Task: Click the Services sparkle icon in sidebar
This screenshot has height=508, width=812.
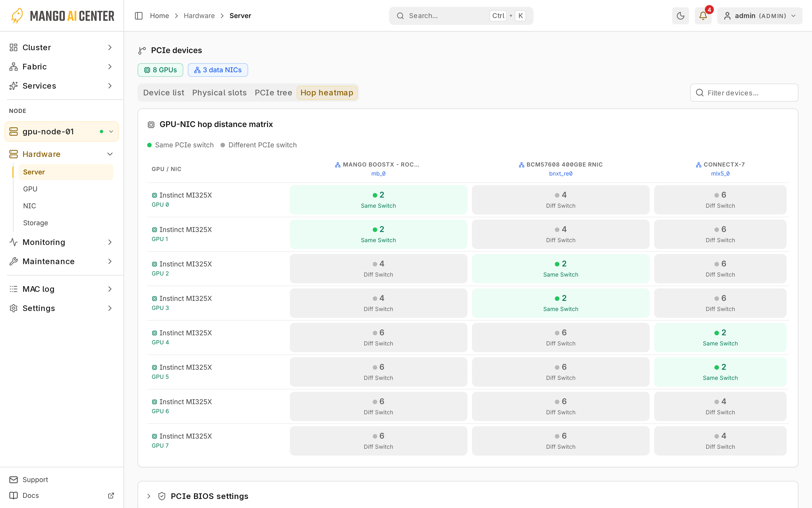Action: point(13,86)
